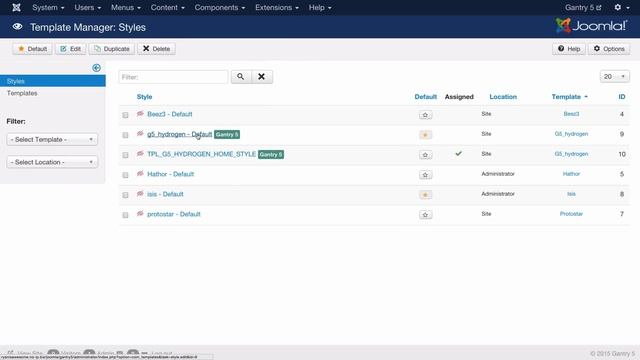Select the Beez3 - Default checkbox

click(125, 115)
